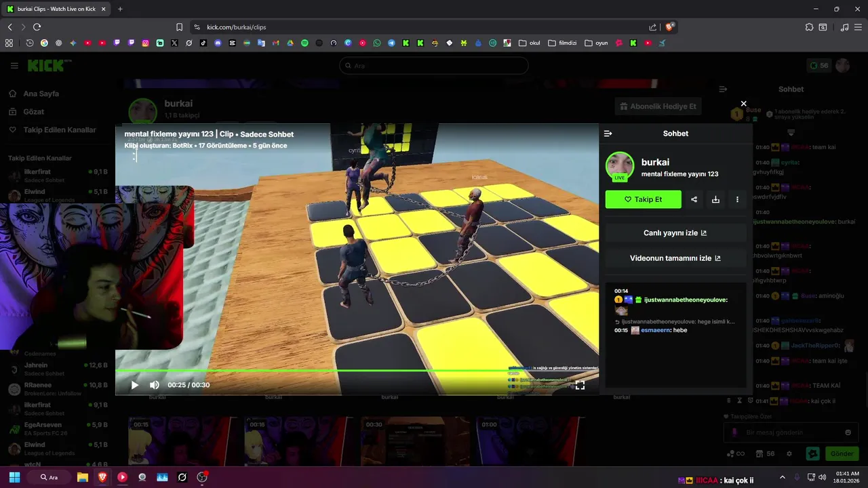
Task: Focus the Kick Ara search field
Action: pyautogui.click(x=434, y=66)
